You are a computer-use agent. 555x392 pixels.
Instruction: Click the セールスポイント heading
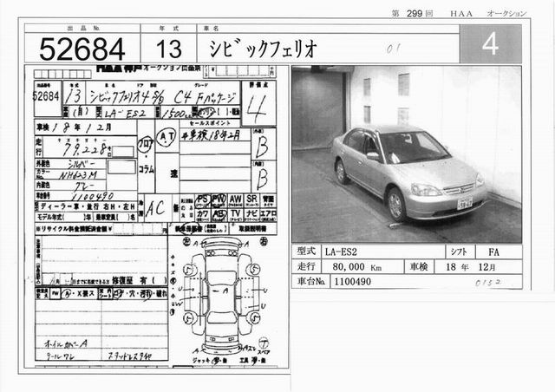[210, 123]
